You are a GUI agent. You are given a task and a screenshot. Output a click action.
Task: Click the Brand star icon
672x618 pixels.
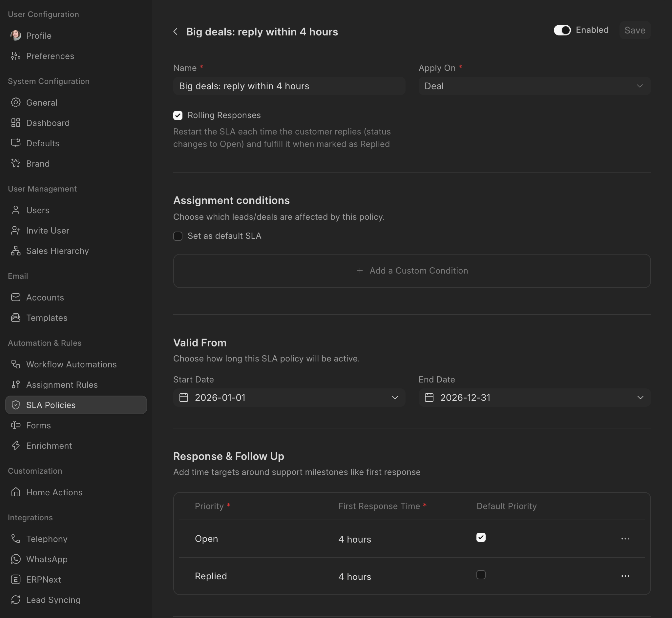[16, 164]
